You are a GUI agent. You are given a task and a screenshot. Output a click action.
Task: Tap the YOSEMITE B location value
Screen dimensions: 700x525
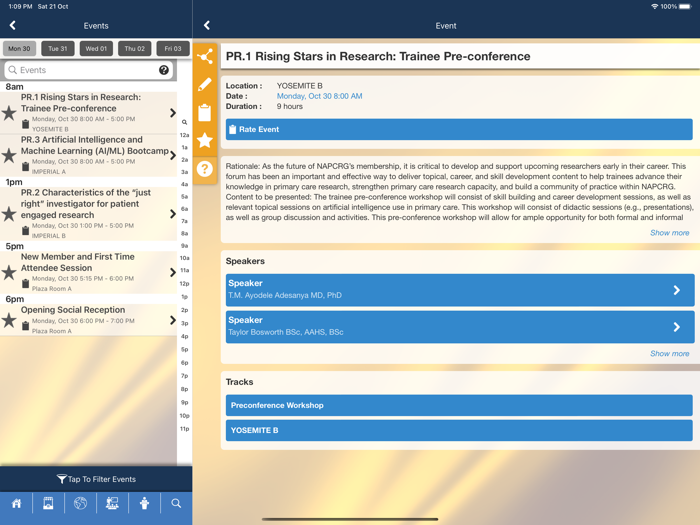(299, 86)
